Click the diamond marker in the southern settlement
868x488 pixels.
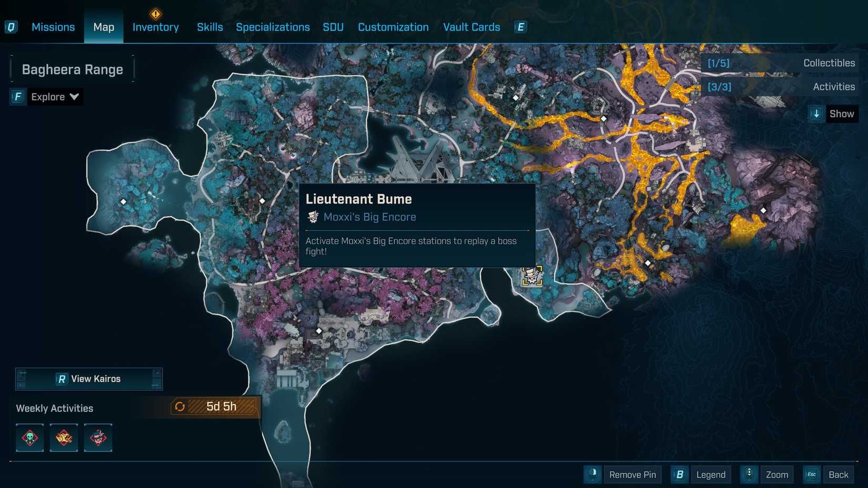click(x=319, y=331)
